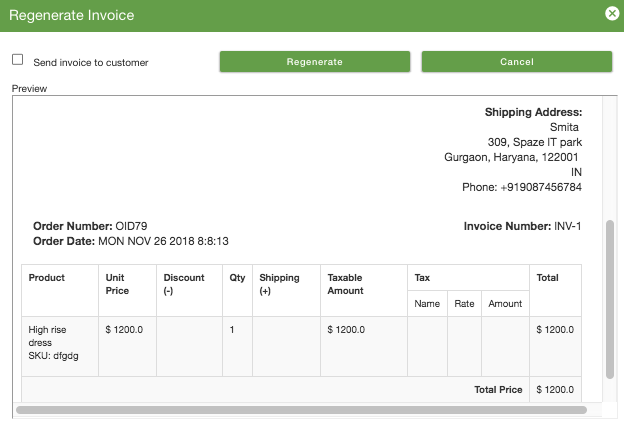Click the Tax Name sub-header

point(427,303)
